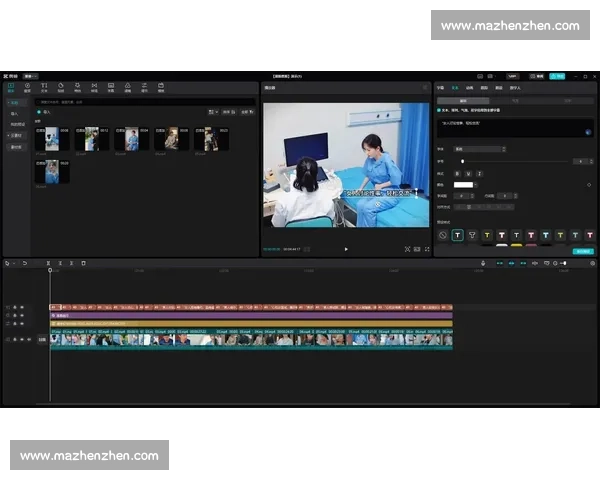Viewport: 600px width, 480px height.
Task: Click the Audio icon in top toolbar
Action: (x=27, y=88)
